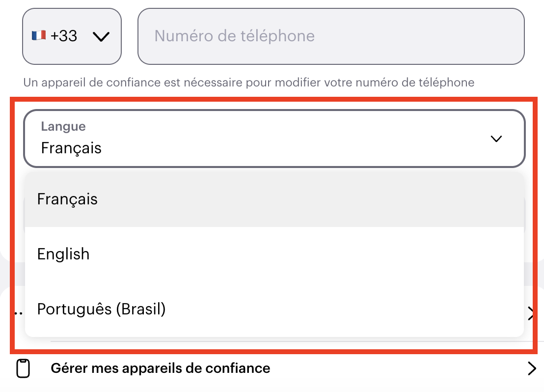Click the right chevron behind the language list
Screen dimensions: 544x392
coord(531,313)
